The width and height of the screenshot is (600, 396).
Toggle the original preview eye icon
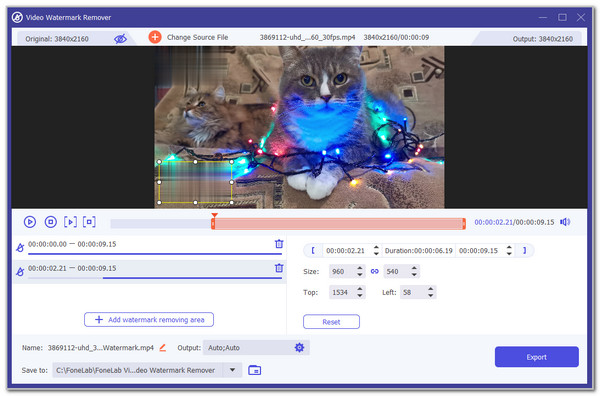click(x=120, y=39)
